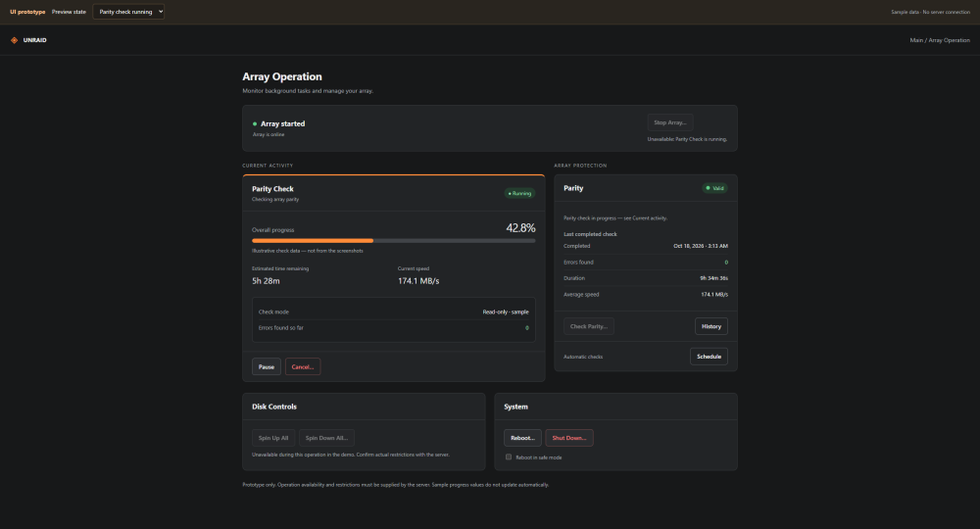Click the 9h 34m 36s duration value
Image resolution: width=980 pixels, height=529 pixels.
coord(713,278)
